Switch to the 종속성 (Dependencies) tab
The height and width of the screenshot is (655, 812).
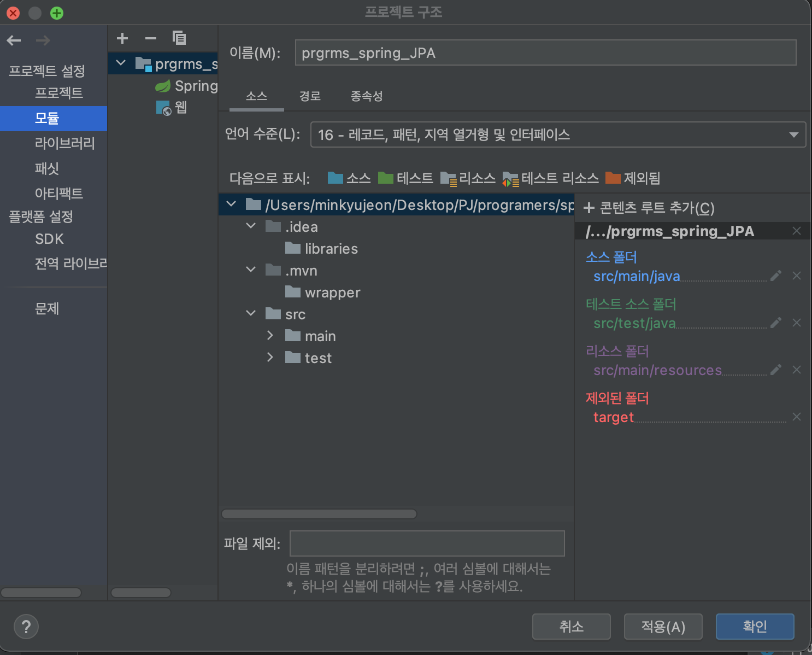366,97
